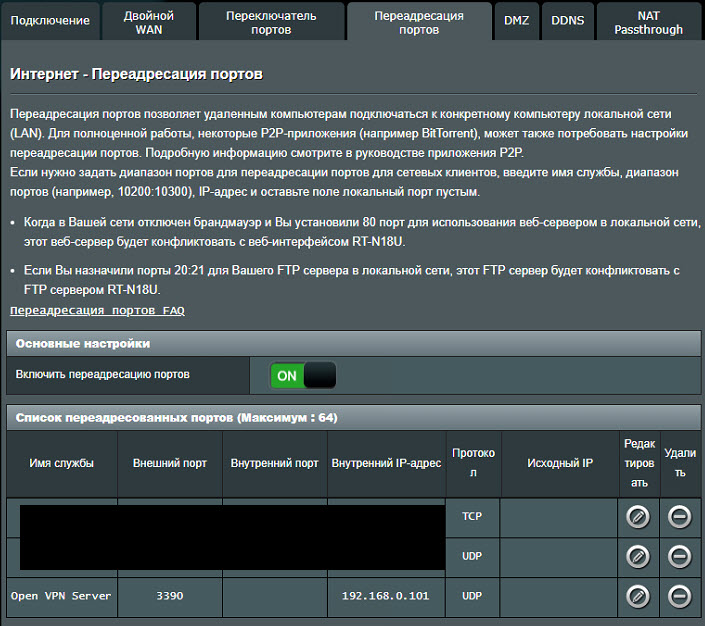This screenshot has width=705, height=626.
Task: Open the Переключатель портов tab
Action: (270, 22)
